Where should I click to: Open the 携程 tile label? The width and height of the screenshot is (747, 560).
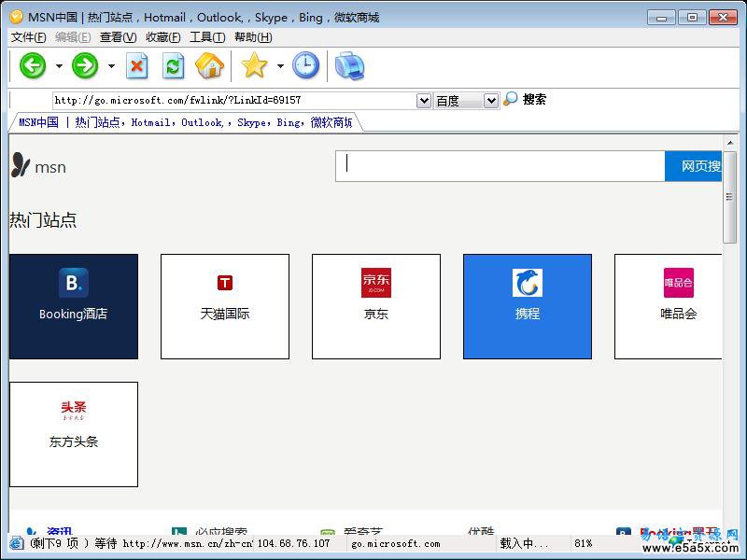[528, 314]
